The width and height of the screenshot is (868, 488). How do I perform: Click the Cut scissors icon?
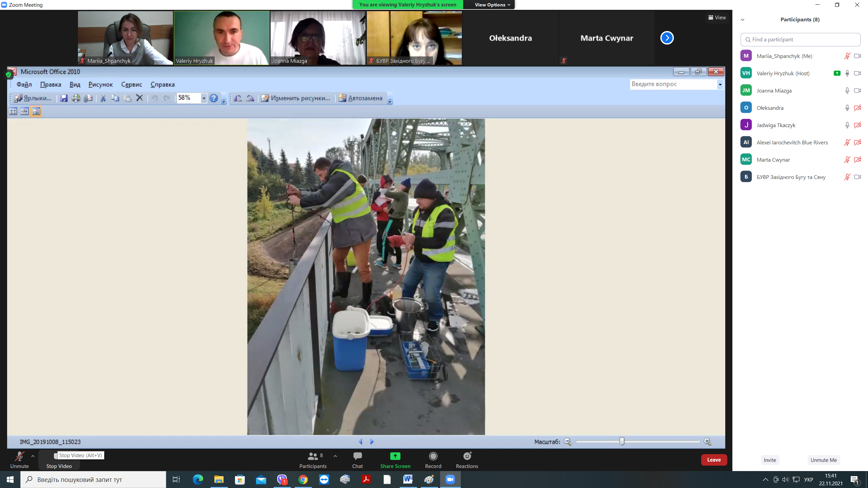point(103,98)
